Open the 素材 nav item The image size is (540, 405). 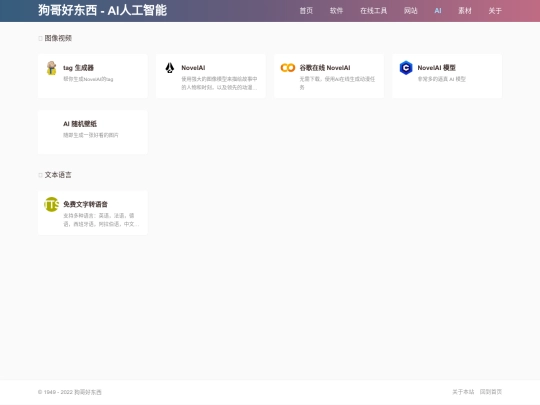coord(465,11)
